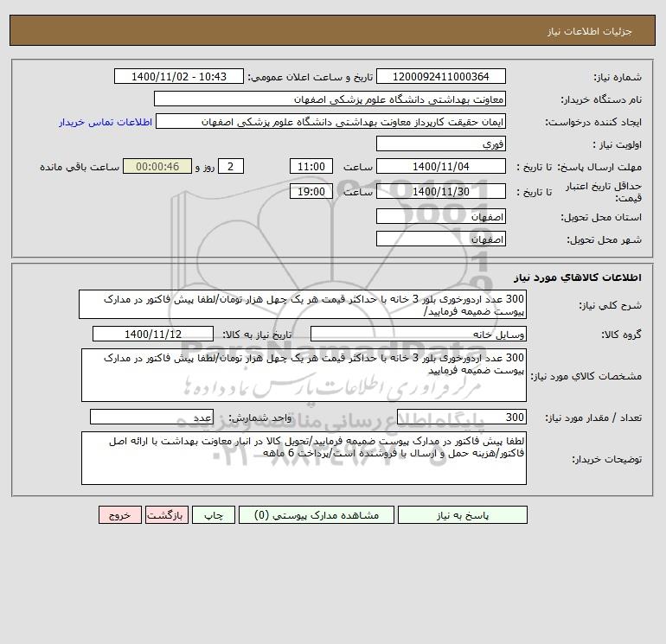
Task: Click response deadline date 1400/11/04
Action: pyautogui.click(x=441, y=167)
